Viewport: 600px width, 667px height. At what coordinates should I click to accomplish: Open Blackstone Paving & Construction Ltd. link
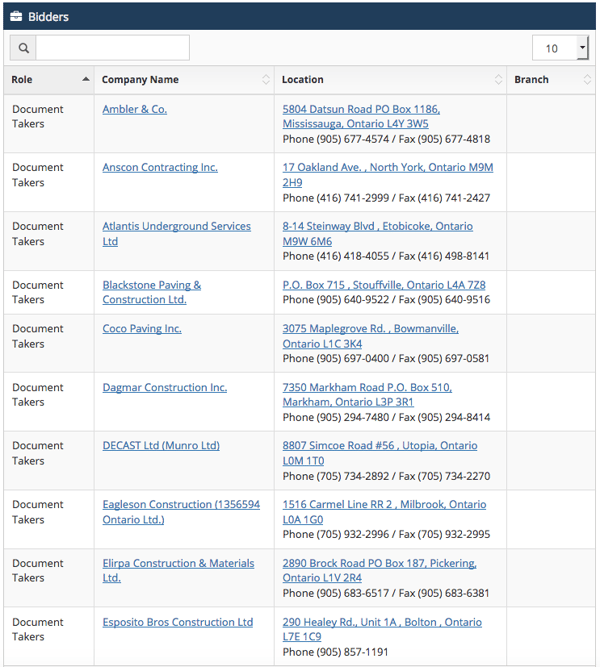[151, 285]
